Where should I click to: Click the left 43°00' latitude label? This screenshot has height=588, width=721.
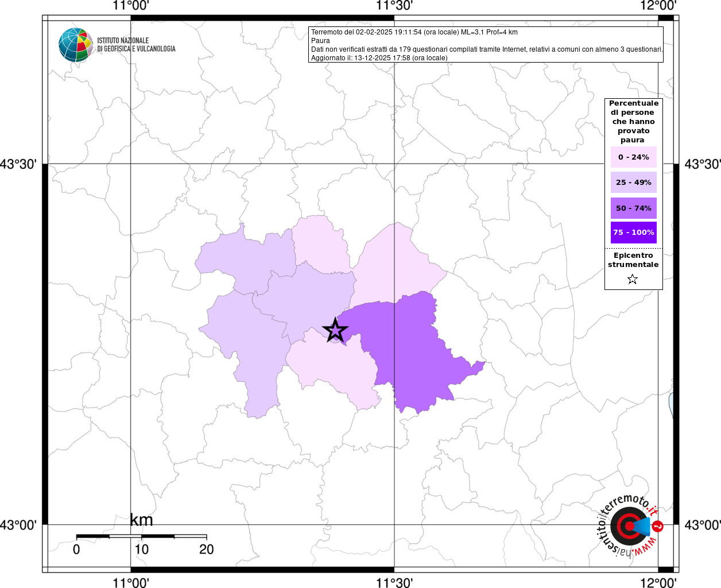(18, 525)
